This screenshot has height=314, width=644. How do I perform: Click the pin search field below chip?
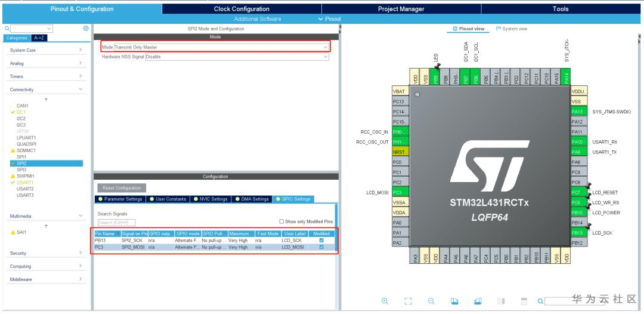pos(575,301)
